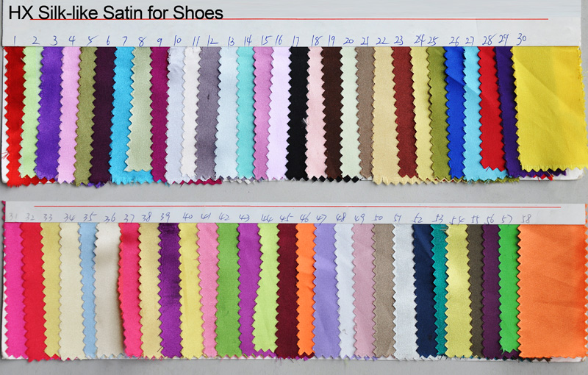The height and width of the screenshot is (375, 588).
Task: Choose the orchid pink swatch number 15
Action: [x=262, y=113]
